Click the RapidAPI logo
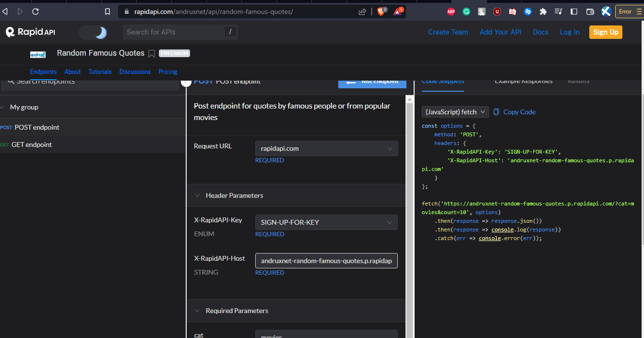Viewport: 644px width, 338px height. point(30,32)
